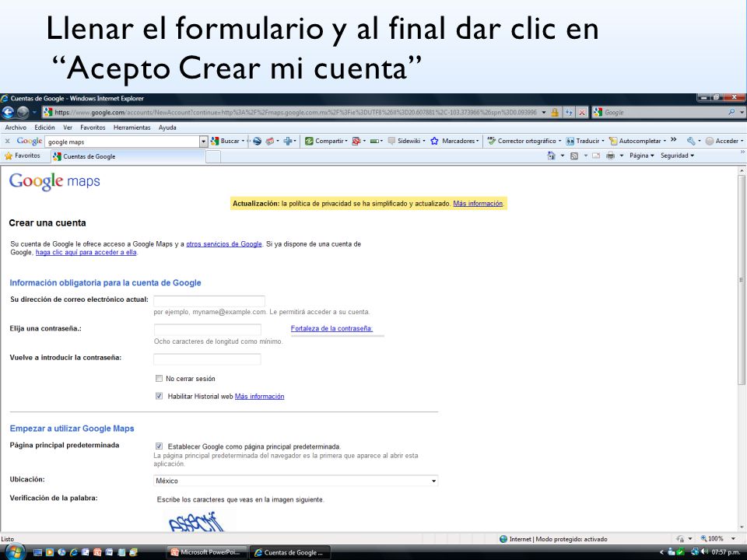
Task: Click the Cuentas de Google taskbar button
Action: click(x=289, y=552)
